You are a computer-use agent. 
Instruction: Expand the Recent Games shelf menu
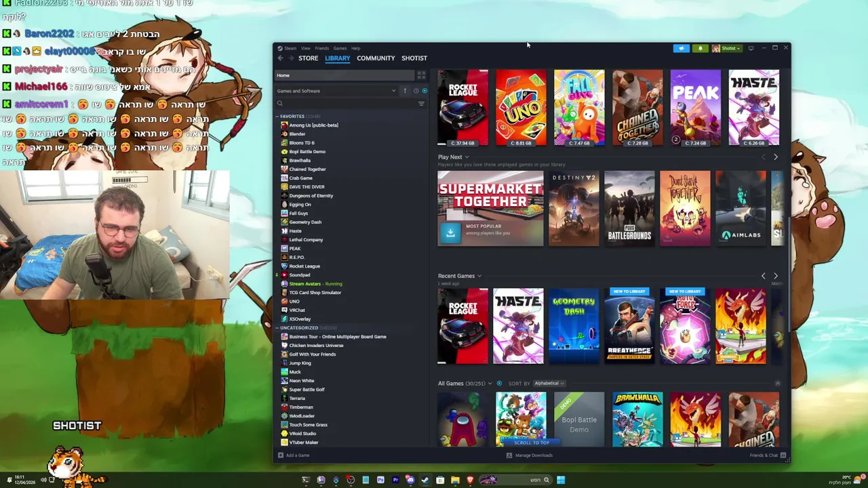[479, 276]
